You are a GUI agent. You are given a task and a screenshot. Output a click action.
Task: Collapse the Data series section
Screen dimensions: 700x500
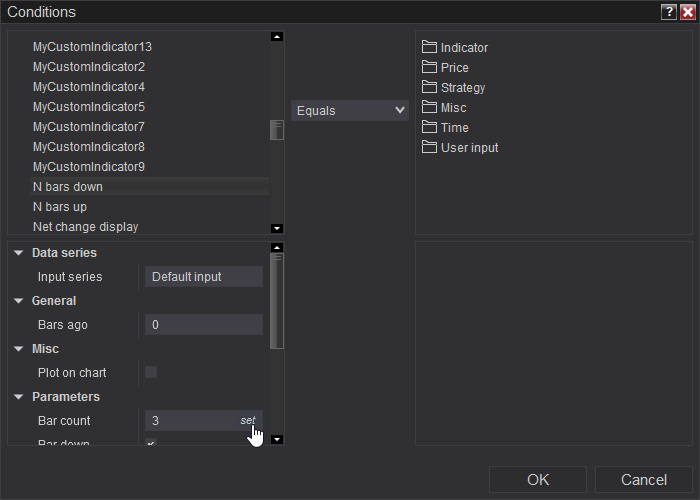pyautogui.click(x=19, y=253)
